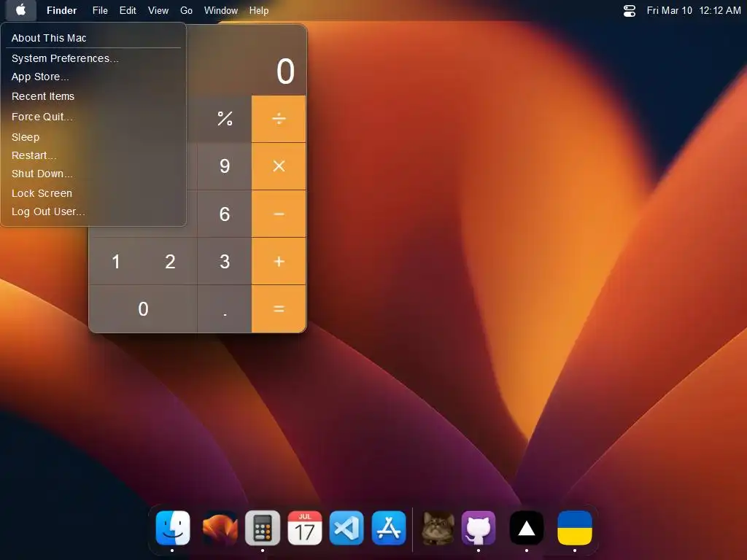747x560 pixels.
Task: Tap the 0 key on Calculator
Action: pos(143,309)
